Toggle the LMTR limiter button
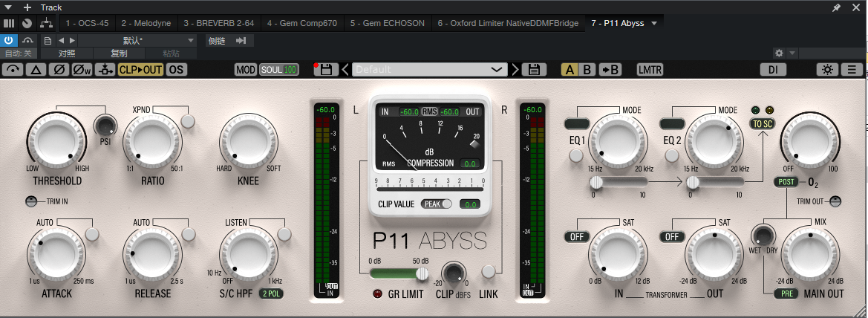The image size is (868, 318). (x=650, y=69)
